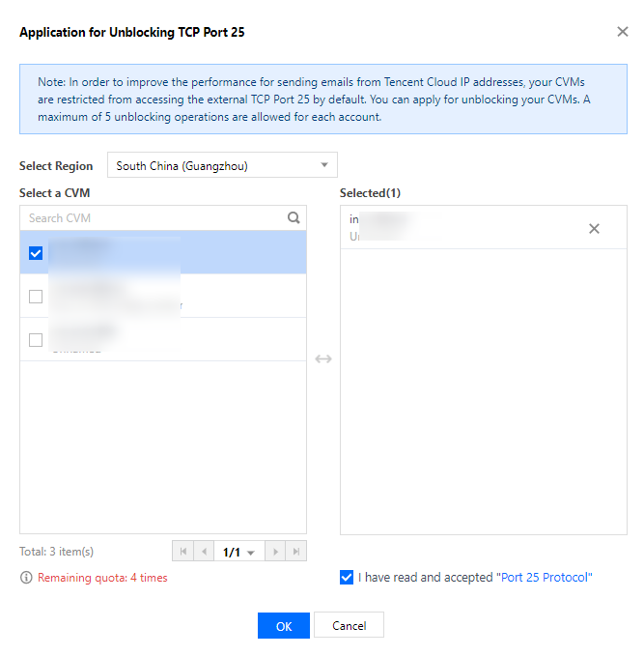Go to the first page of CVM list

coord(182,552)
